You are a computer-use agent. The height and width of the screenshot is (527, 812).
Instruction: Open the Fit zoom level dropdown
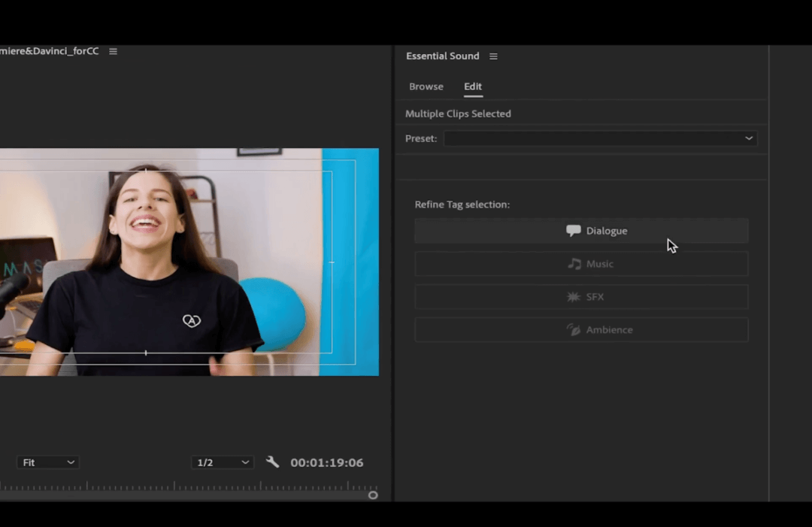click(x=47, y=462)
